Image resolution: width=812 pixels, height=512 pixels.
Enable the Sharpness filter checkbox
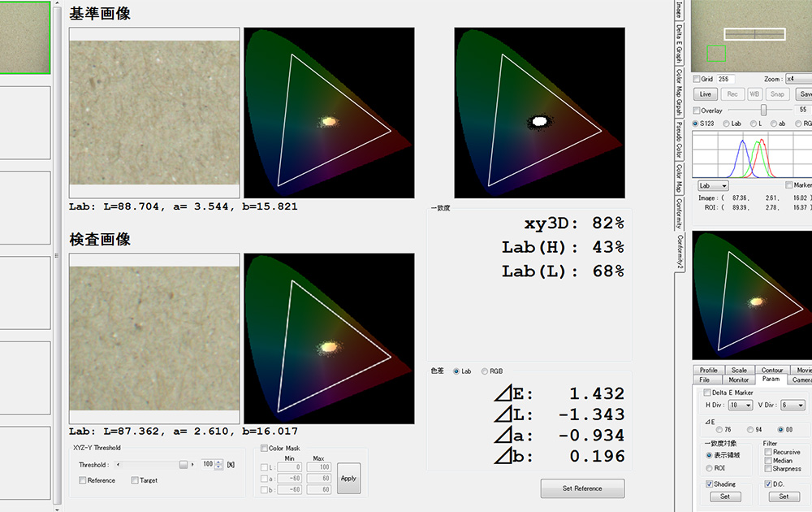click(x=768, y=468)
